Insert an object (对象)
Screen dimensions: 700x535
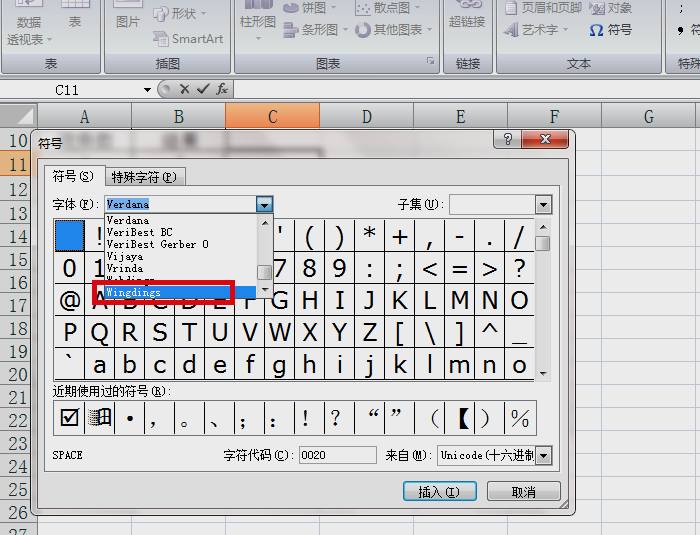tap(610, 8)
